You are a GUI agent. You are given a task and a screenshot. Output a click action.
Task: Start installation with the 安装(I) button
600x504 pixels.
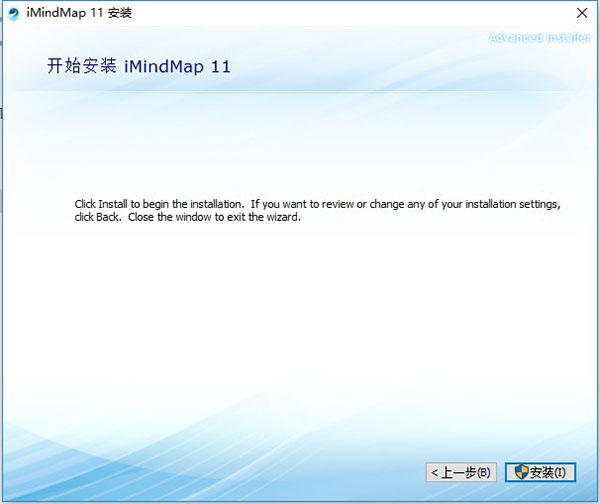click(x=540, y=472)
